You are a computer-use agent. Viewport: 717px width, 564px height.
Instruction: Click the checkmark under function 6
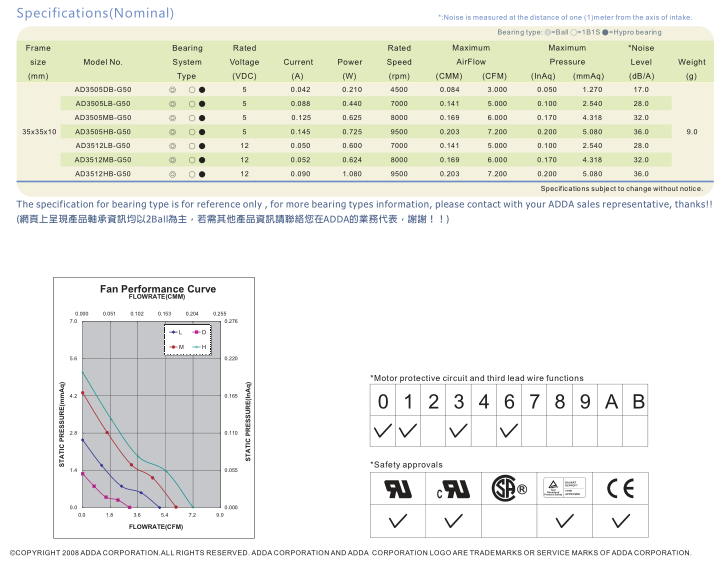coord(508,430)
